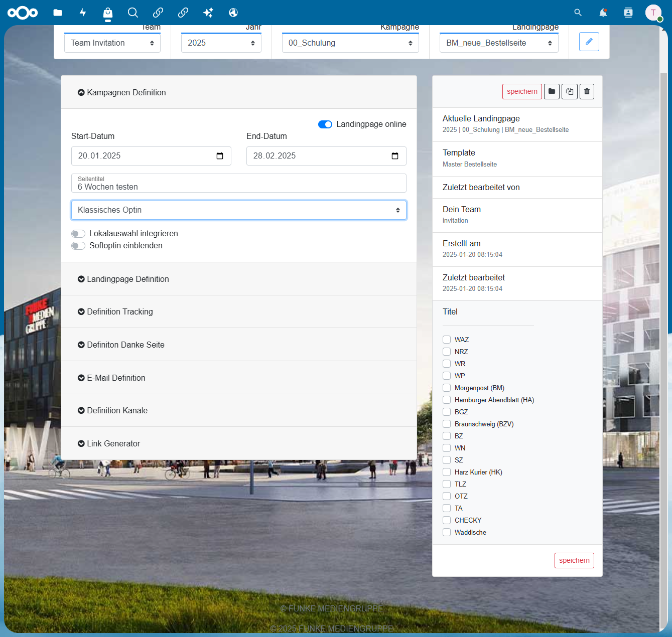This screenshot has width=672, height=637.
Task: Enable Lokalauswahl integrieren switch
Action: (x=78, y=234)
